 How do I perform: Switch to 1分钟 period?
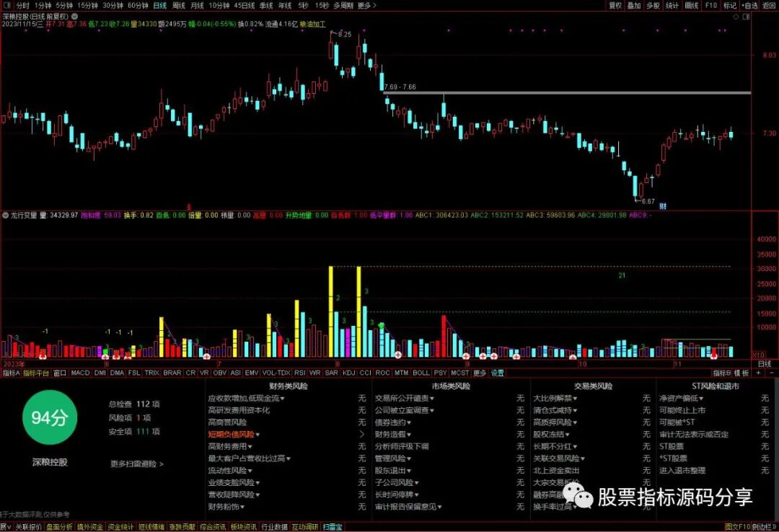(x=43, y=6)
